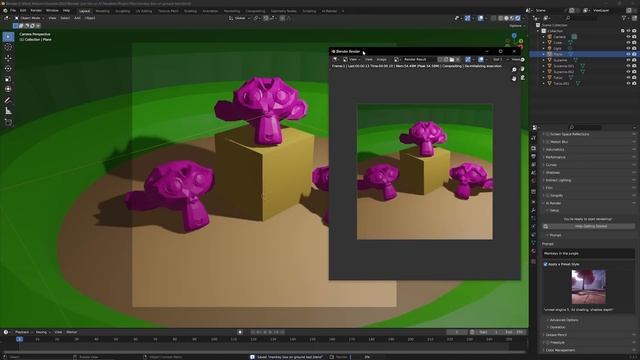
Task: Open the Global transform orientation dropdown
Action: click(x=240, y=18)
